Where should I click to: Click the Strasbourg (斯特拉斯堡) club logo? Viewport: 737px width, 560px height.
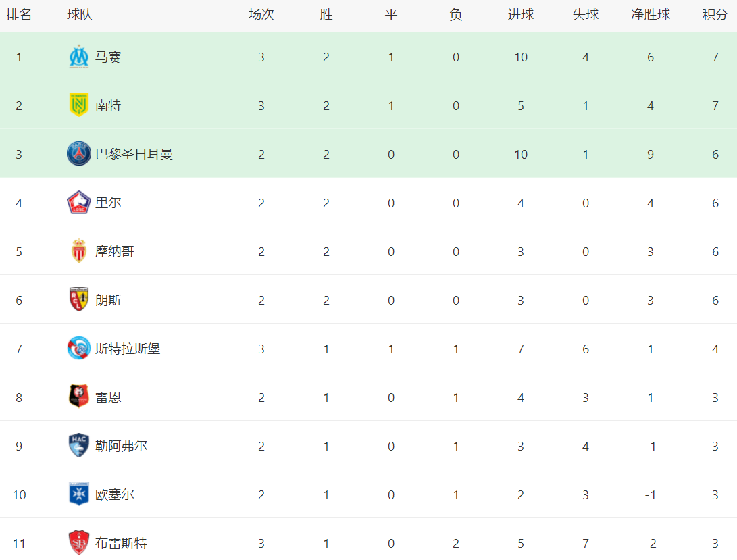(79, 349)
